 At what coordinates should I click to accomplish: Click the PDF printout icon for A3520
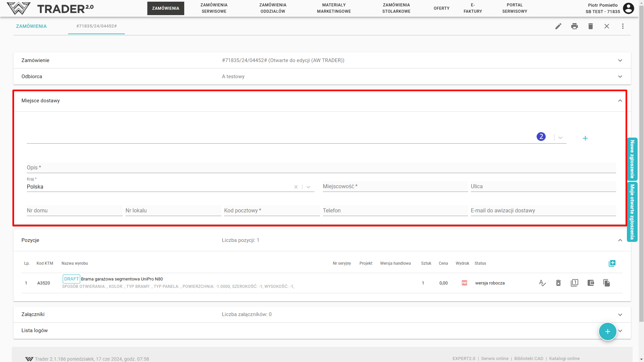(x=464, y=283)
